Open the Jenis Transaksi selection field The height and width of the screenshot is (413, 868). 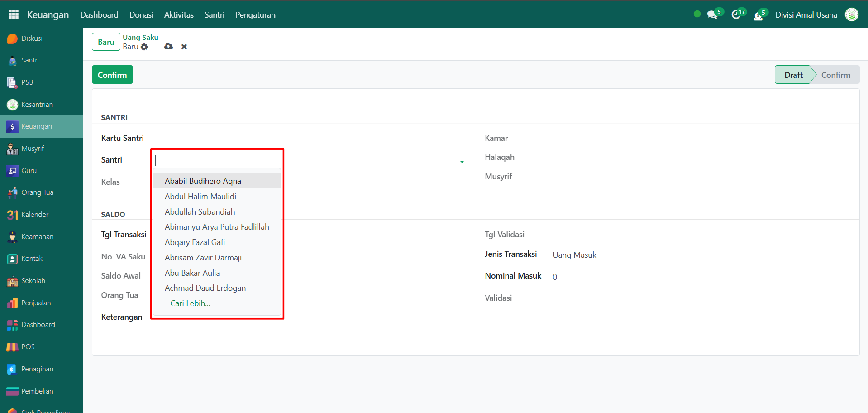[700, 255]
